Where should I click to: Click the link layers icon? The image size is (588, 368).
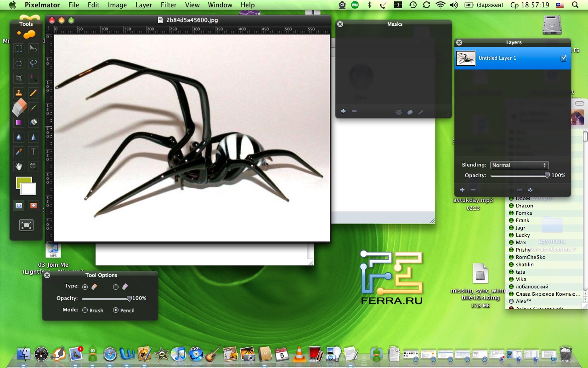[520, 190]
